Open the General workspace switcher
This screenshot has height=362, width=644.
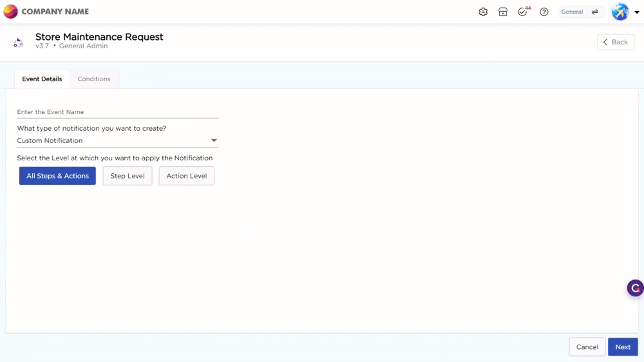coord(572,12)
